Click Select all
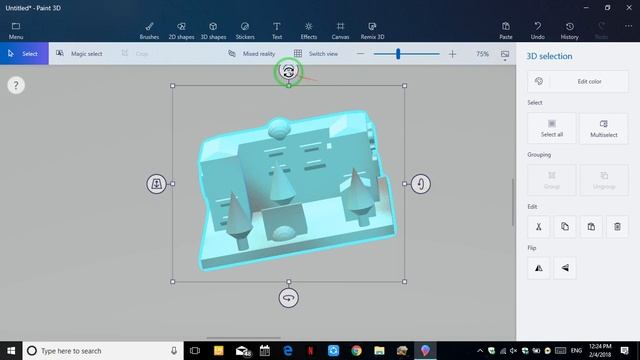 point(552,128)
